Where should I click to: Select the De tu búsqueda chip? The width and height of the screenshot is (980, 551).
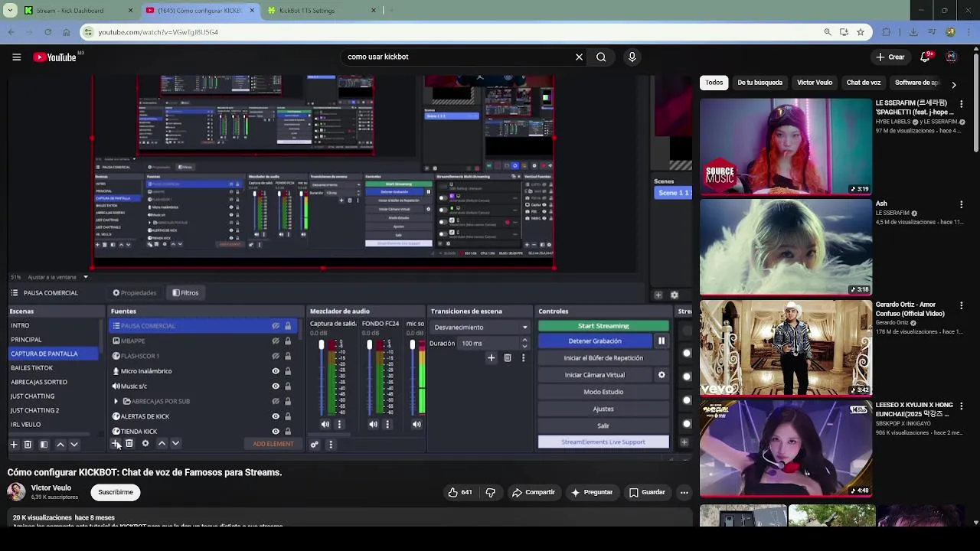pos(759,83)
